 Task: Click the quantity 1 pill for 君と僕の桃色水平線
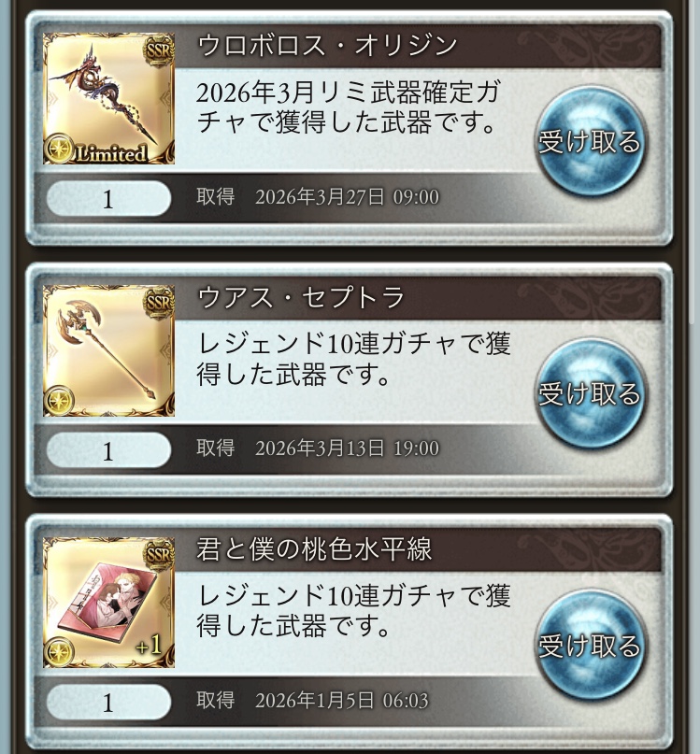tap(108, 703)
